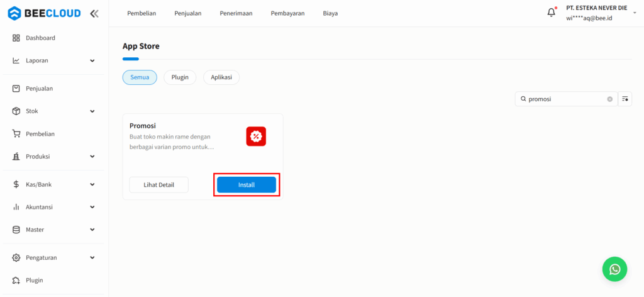Click the Promosi card title
Viewport: 644px width, 297px height.
[x=143, y=126]
